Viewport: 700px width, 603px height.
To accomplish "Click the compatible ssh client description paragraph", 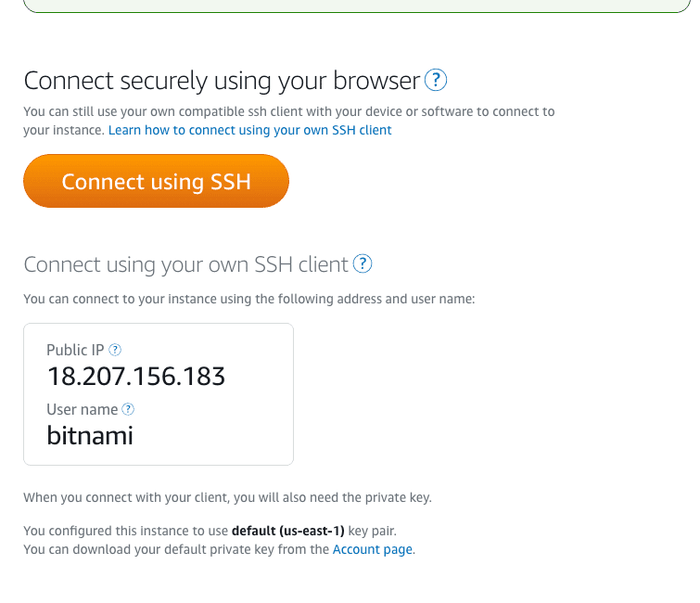I will tap(289, 121).
